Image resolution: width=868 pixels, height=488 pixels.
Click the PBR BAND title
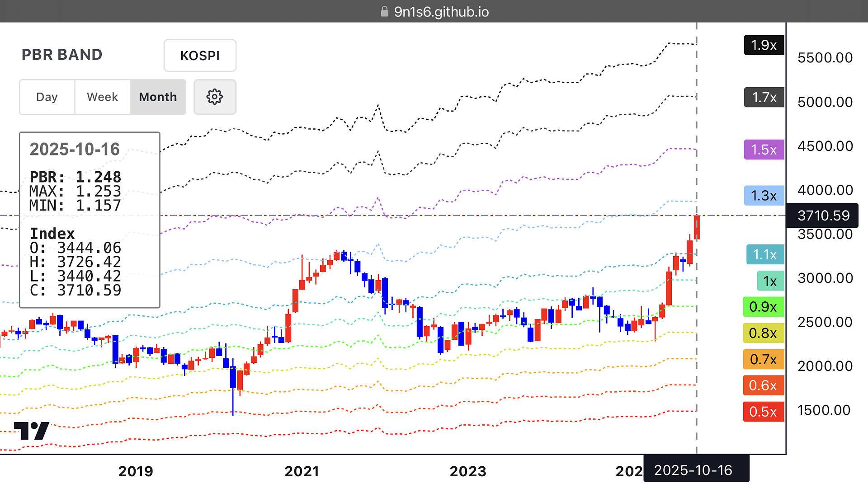click(x=62, y=55)
